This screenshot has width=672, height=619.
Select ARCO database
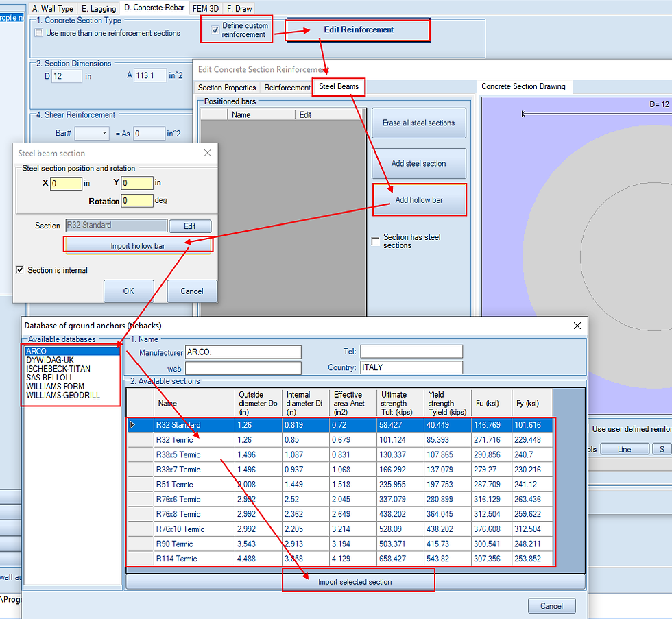coord(72,351)
